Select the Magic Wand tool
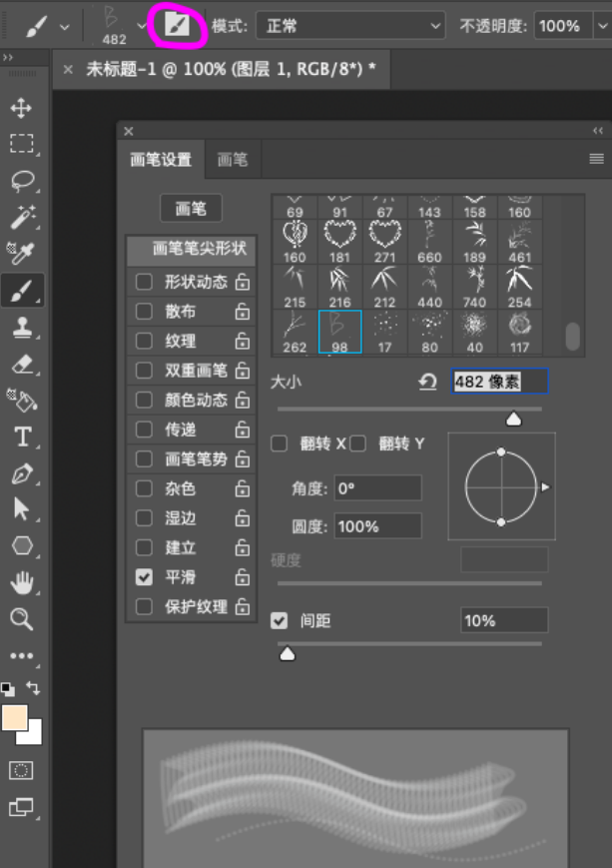This screenshot has width=612, height=868. tap(22, 217)
